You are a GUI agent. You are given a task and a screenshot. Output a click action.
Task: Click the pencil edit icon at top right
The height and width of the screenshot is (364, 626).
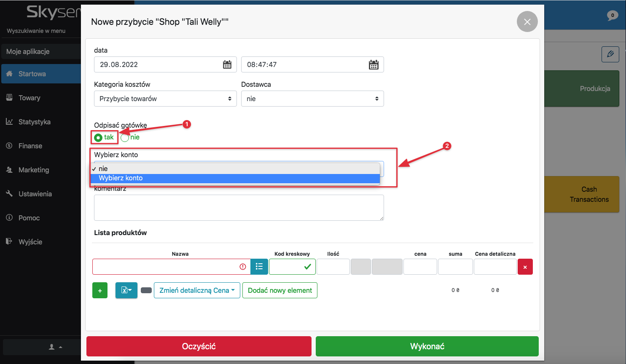coord(610,54)
